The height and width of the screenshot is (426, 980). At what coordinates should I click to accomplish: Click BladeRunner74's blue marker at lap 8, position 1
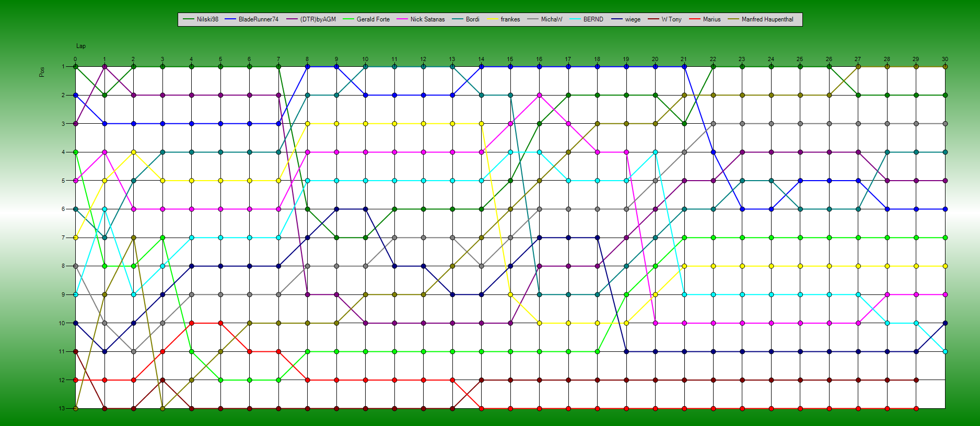(307, 67)
